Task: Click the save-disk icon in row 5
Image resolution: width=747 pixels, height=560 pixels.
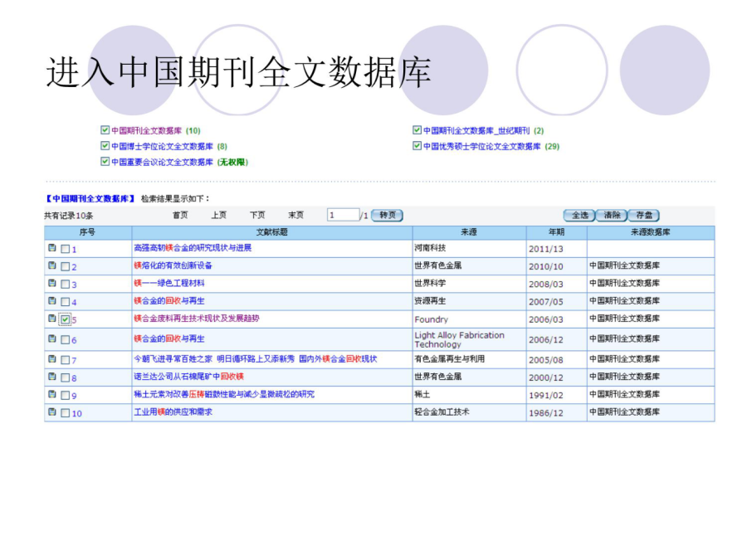Action: pyautogui.click(x=52, y=318)
